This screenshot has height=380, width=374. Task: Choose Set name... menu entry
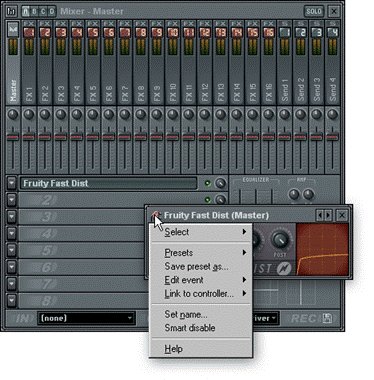[201, 314]
